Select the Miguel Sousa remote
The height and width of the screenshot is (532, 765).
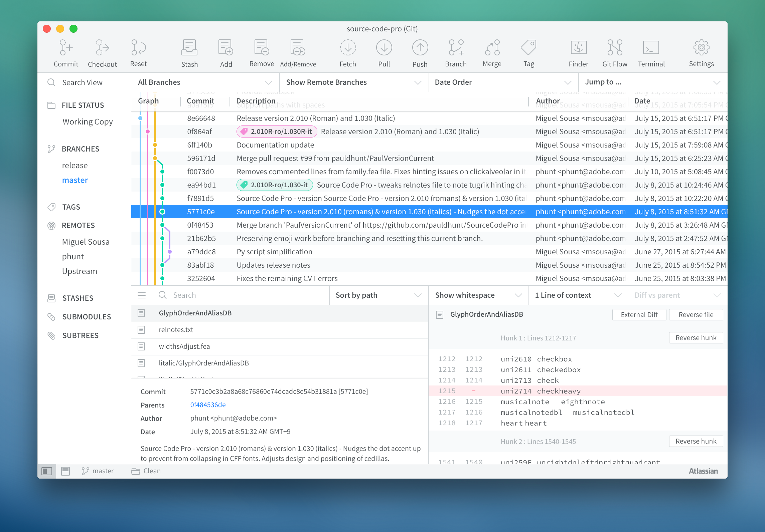(86, 242)
